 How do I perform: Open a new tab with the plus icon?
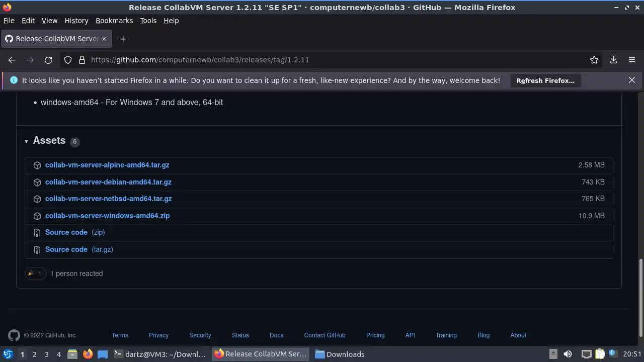(x=123, y=39)
